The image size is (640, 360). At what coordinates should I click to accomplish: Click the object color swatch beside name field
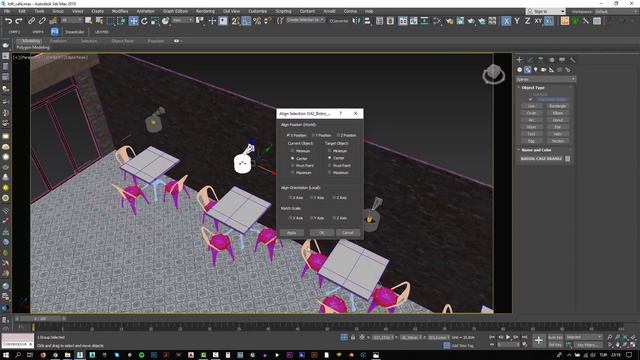[567, 159]
